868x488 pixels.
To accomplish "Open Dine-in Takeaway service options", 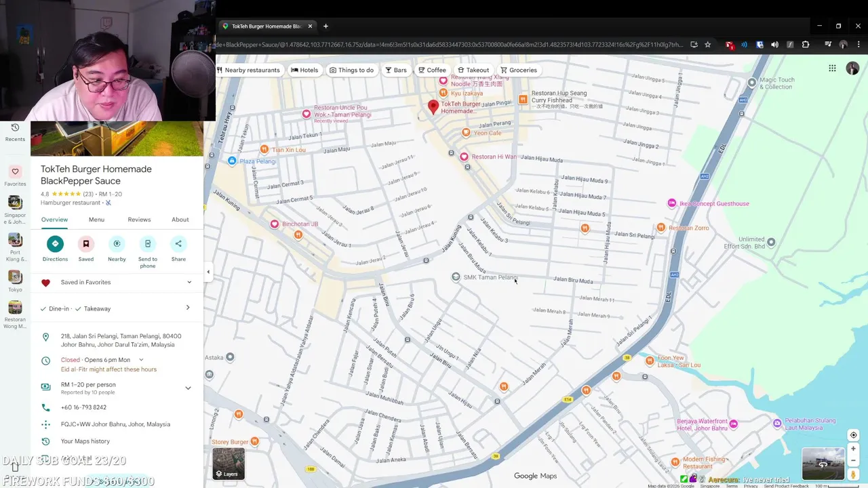I will tap(117, 308).
